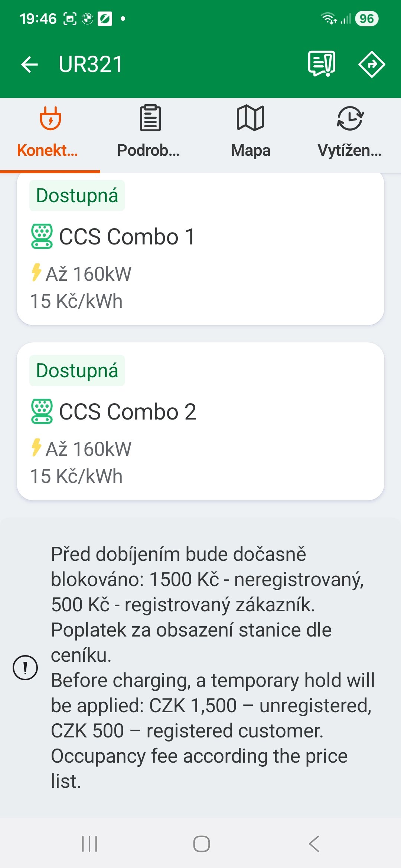This screenshot has width=401, height=868.
Task: Tap the Dostupná badge on CCS Combo 1
Action: [x=77, y=195]
